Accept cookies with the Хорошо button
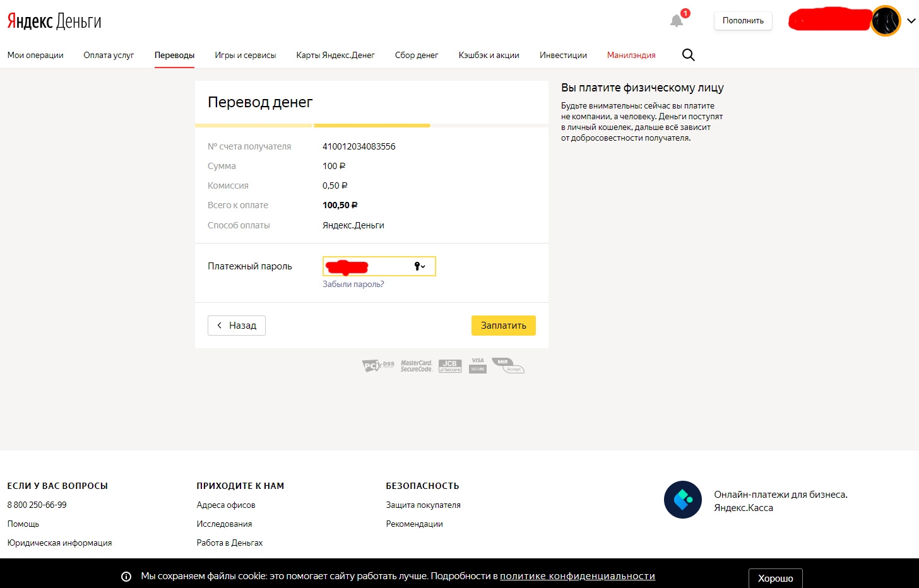 (775, 578)
